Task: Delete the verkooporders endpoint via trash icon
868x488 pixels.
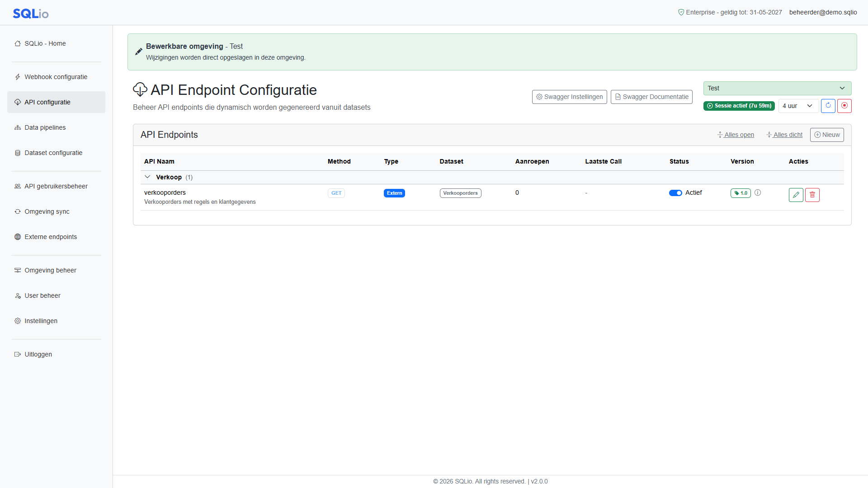Action: 812,195
